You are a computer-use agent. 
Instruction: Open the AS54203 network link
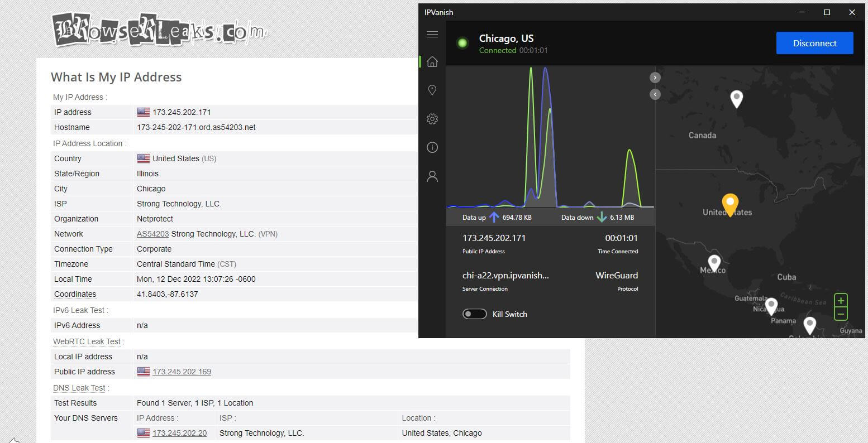[x=152, y=234]
